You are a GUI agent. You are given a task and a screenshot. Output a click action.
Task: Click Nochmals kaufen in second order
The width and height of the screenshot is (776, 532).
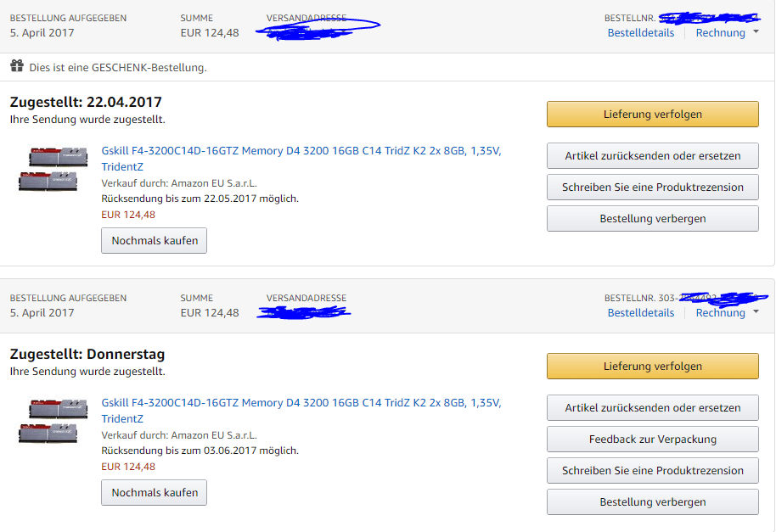[x=154, y=492]
